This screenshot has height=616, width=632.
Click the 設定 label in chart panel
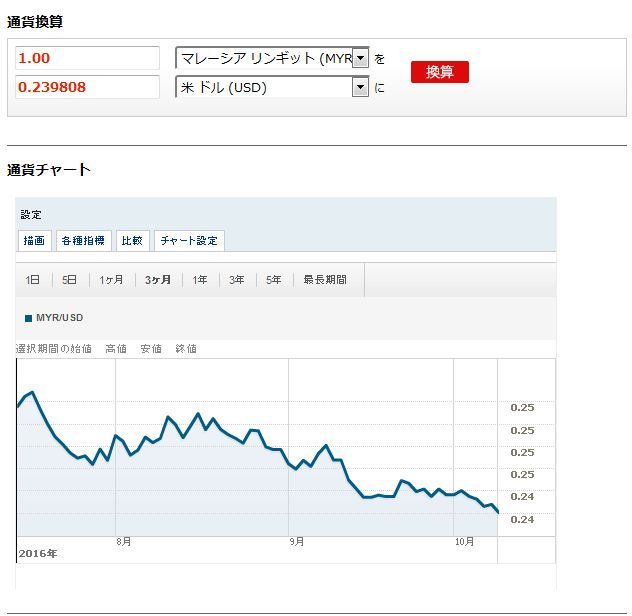[31, 214]
